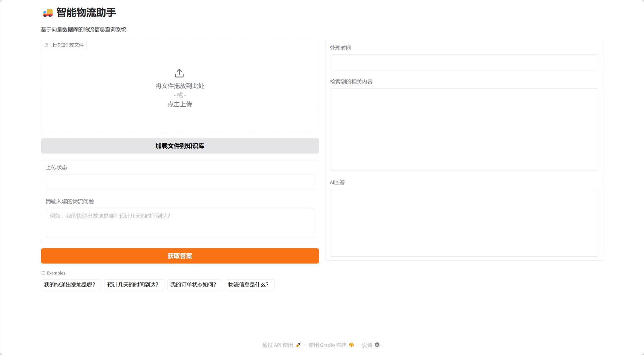Select example 我的快递出发地是哪?
Screen dimensions: 644x355
[71, 285]
